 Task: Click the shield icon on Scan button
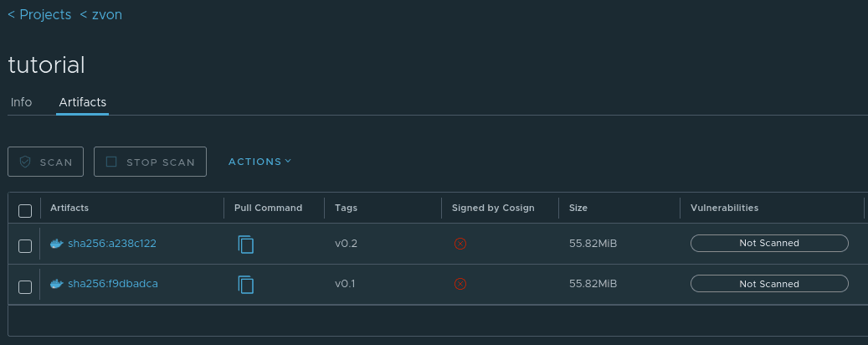click(25, 162)
